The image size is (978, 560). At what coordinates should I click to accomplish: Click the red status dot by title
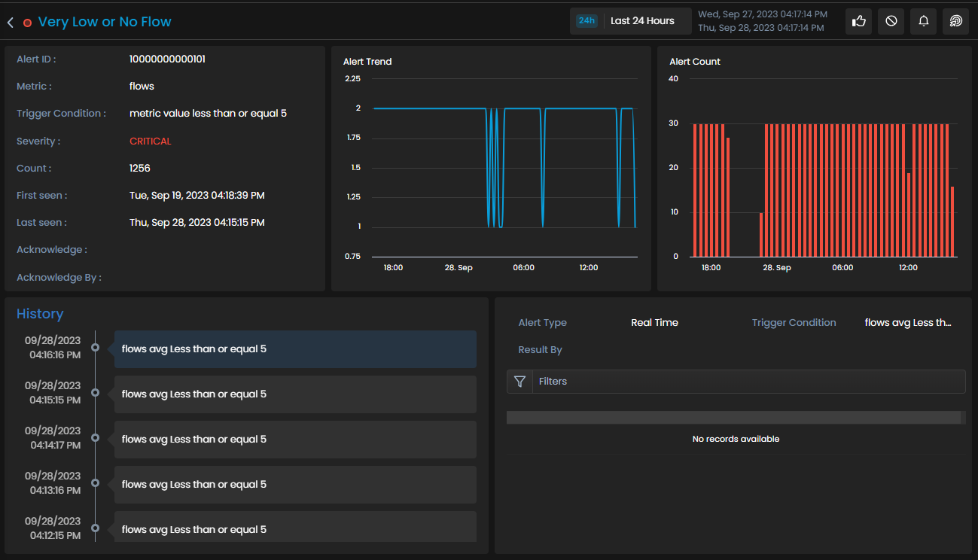(27, 23)
